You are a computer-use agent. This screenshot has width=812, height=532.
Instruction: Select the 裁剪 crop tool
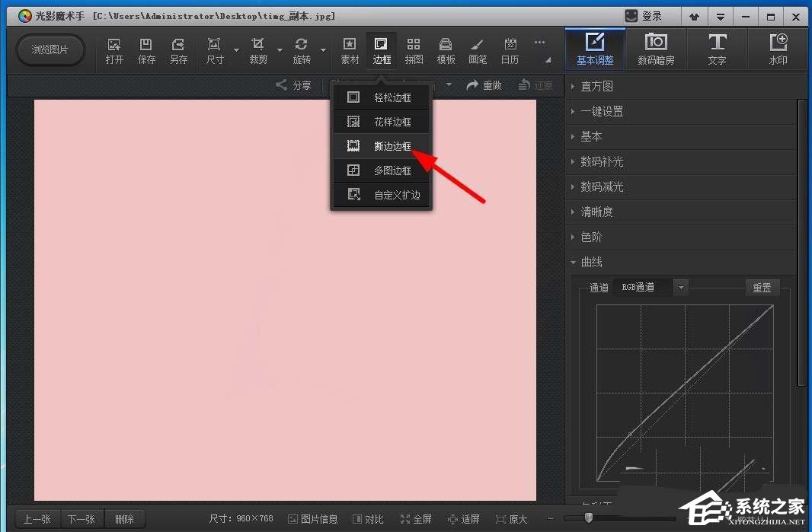tap(257, 49)
